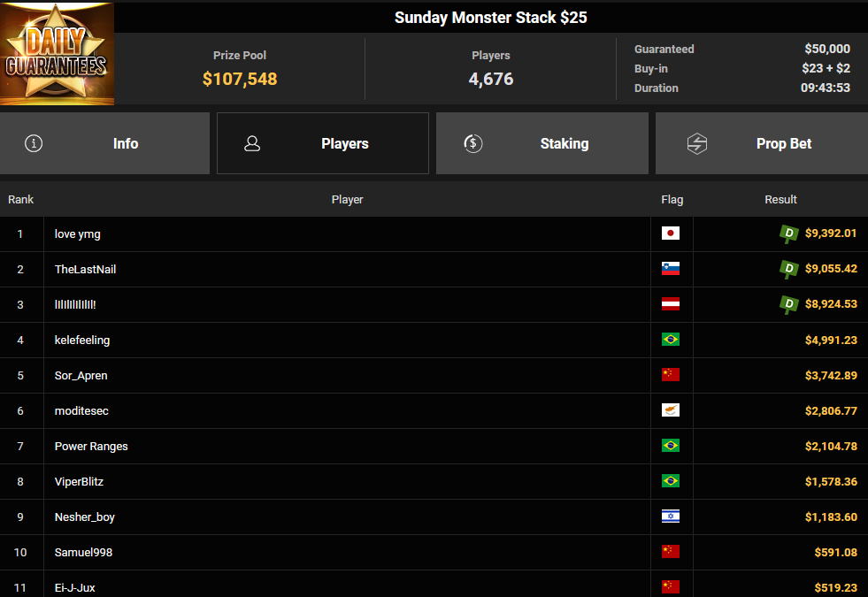
Task: Click the $1,183.60 result amount
Action: 831,517
